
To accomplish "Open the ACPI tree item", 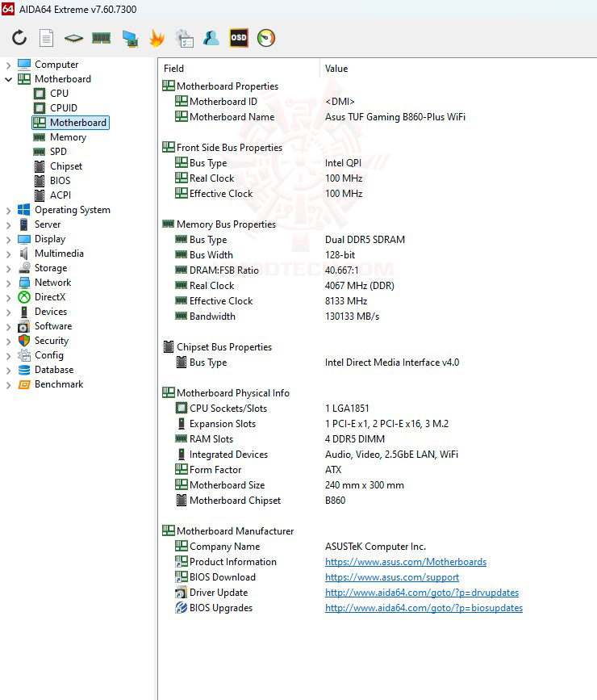I will [x=61, y=195].
